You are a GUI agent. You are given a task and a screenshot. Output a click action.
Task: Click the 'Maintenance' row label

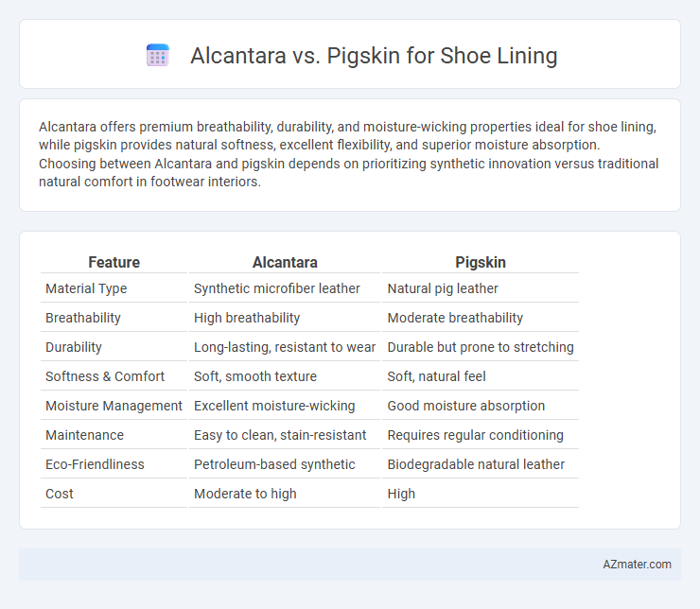click(85, 435)
